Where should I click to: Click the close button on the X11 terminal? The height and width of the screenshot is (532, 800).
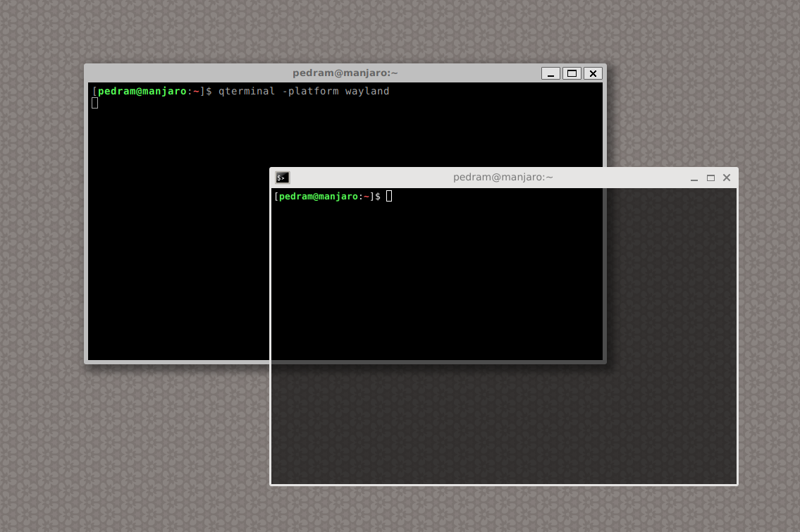click(592, 73)
